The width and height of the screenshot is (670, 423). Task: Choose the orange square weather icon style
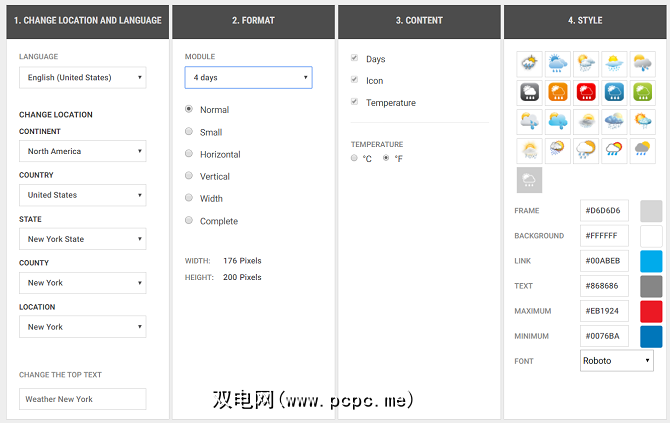coord(558,92)
